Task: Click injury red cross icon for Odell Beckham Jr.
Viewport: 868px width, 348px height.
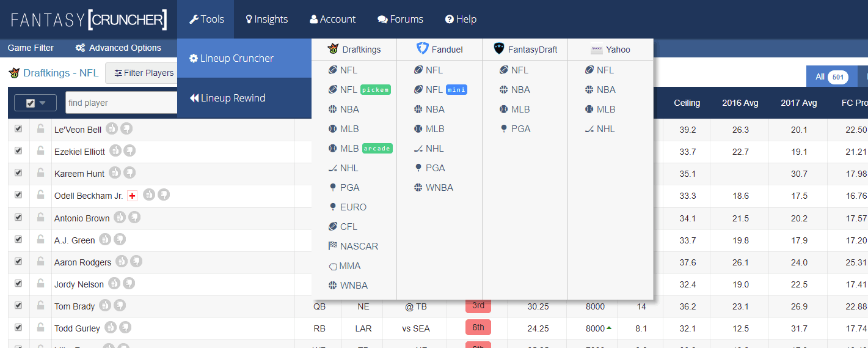Action: (x=132, y=196)
